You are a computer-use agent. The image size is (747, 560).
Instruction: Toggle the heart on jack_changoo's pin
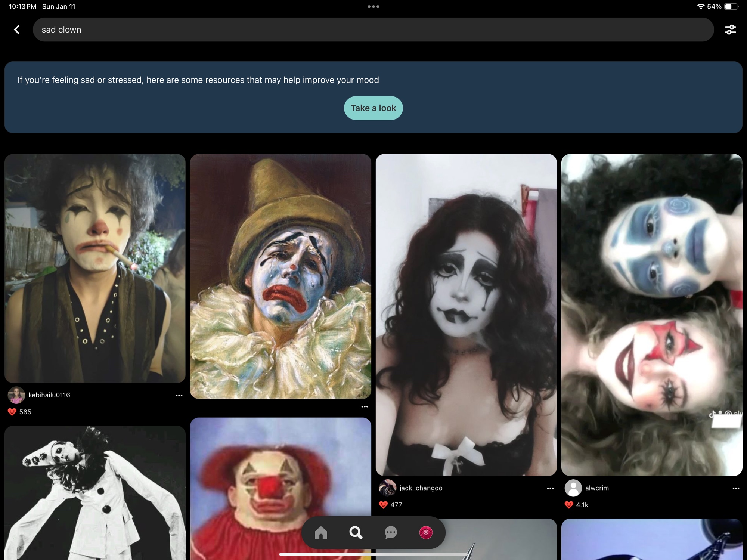tap(383, 505)
